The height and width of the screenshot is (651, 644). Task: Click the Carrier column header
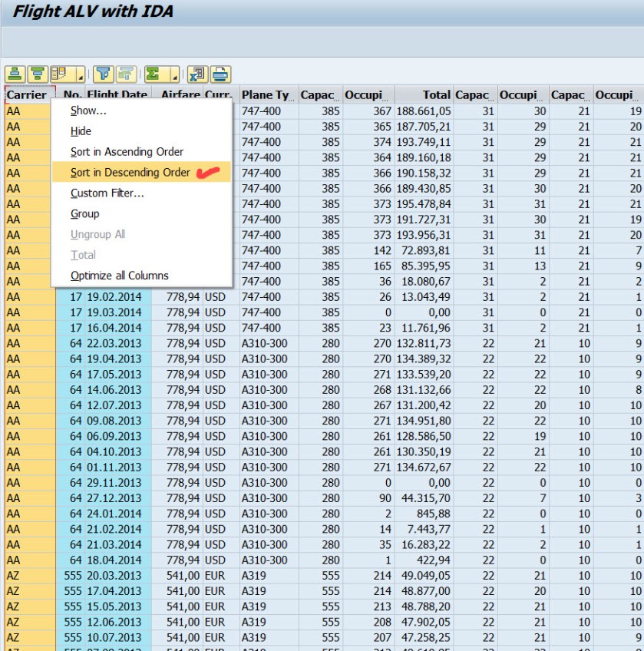pos(27,95)
